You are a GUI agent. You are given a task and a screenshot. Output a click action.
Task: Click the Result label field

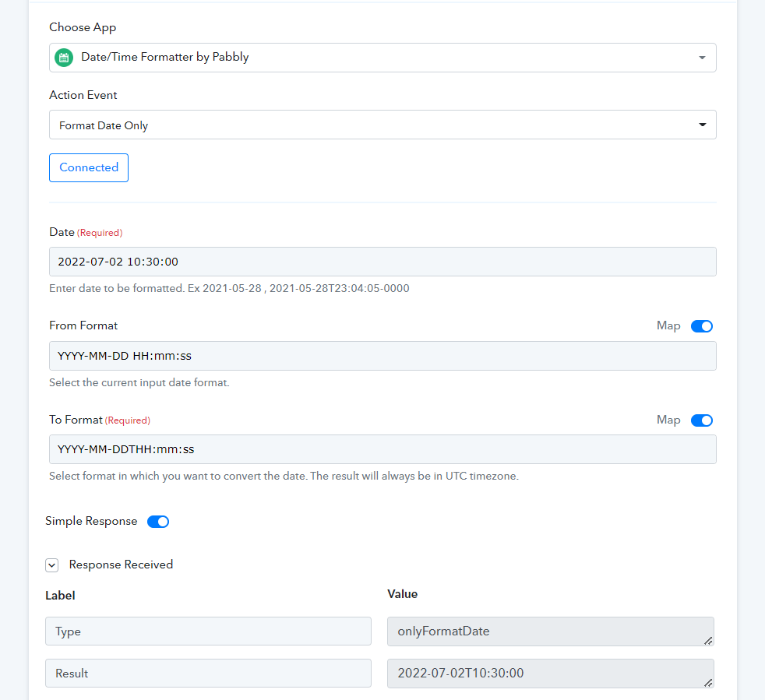coord(208,674)
